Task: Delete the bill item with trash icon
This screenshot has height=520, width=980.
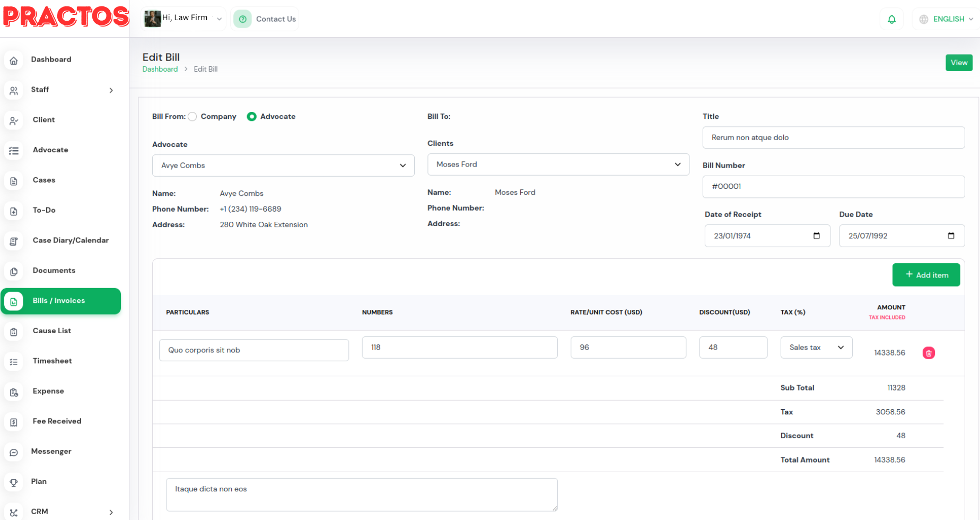Action: pos(928,353)
